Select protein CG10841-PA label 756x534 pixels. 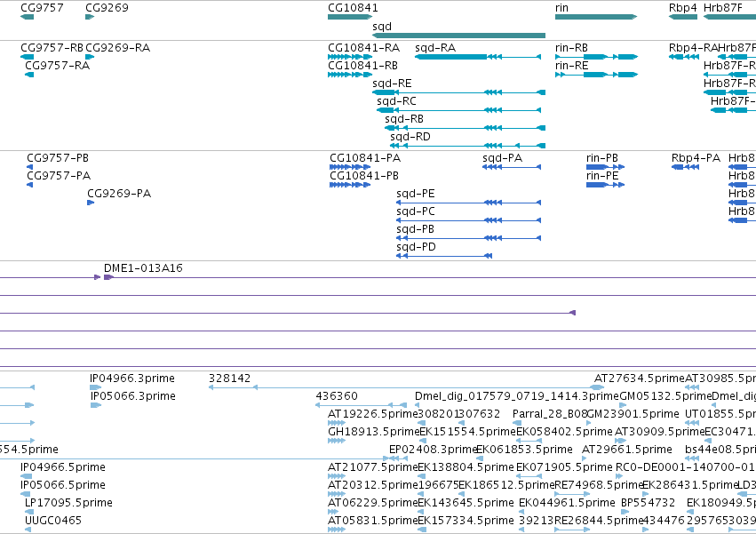pos(365,158)
